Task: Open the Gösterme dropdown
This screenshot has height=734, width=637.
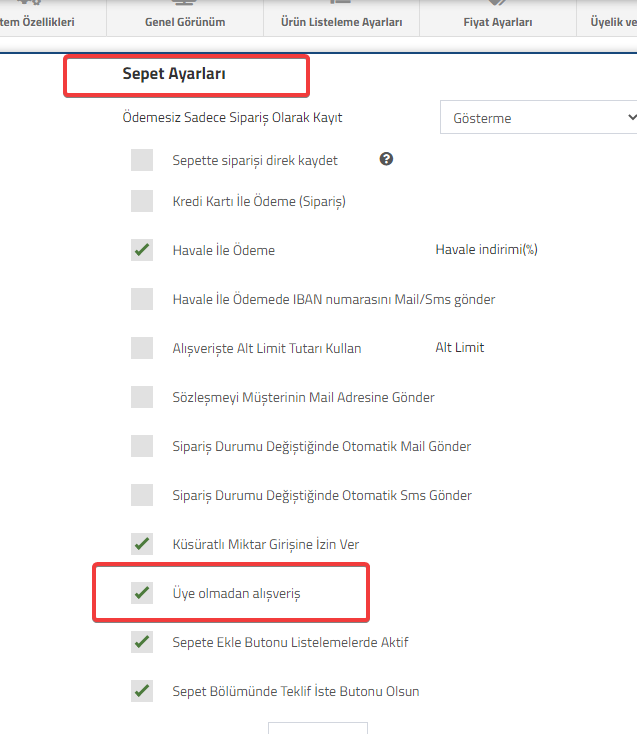Action: point(538,117)
